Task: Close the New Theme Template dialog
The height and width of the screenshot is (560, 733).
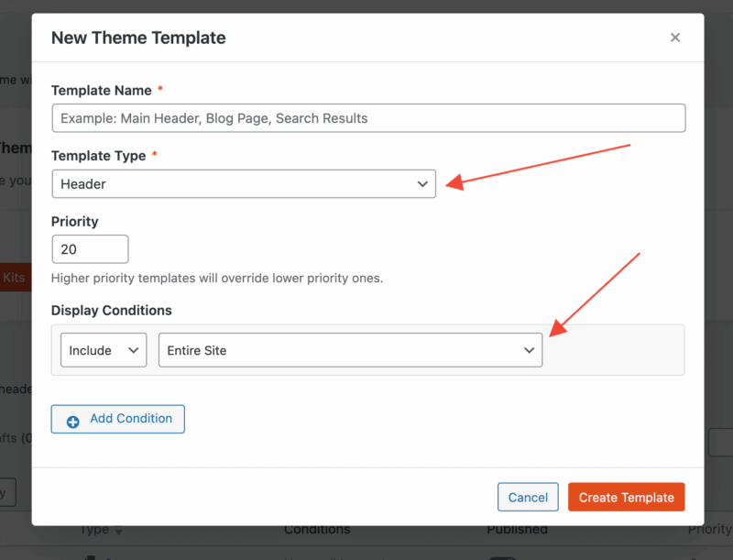Action: click(x=675, y=38)
